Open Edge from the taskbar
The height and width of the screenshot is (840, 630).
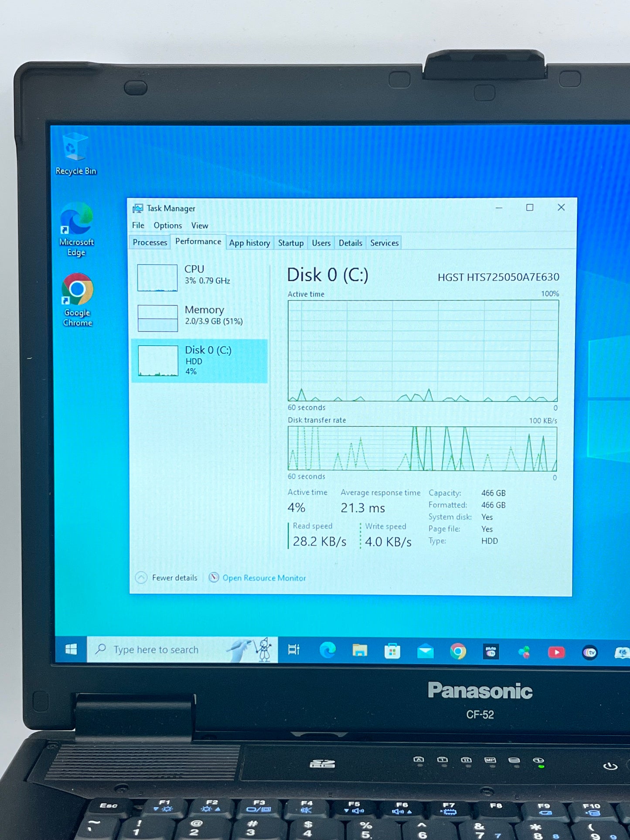coord(327,650)
